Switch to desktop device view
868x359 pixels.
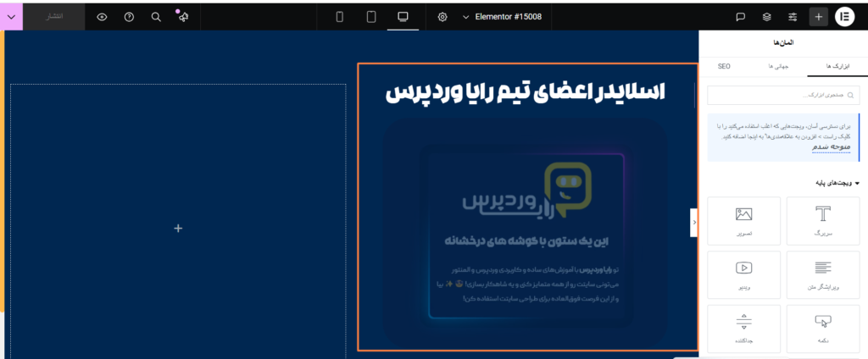tap(403, 16)
